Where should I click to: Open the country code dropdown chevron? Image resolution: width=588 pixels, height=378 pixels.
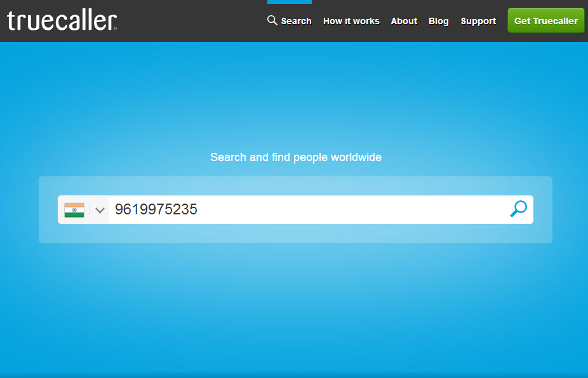pyautogui.click(x=100, y=210)
